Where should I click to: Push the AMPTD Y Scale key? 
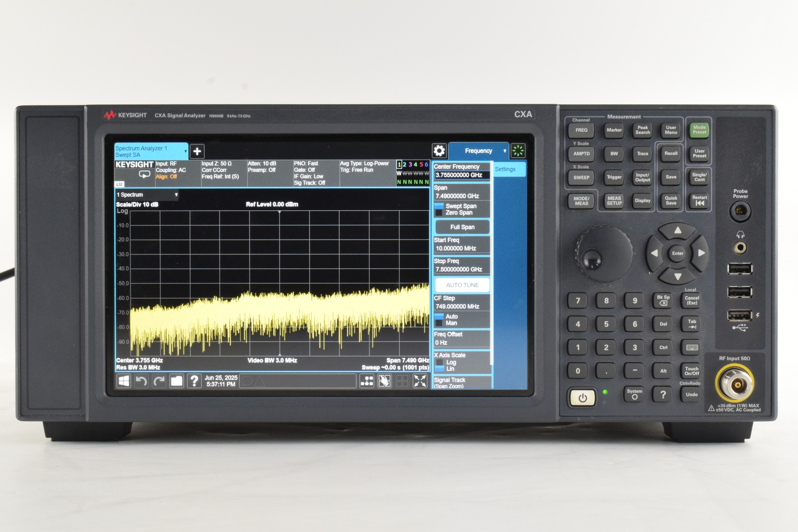click(581, 154)
